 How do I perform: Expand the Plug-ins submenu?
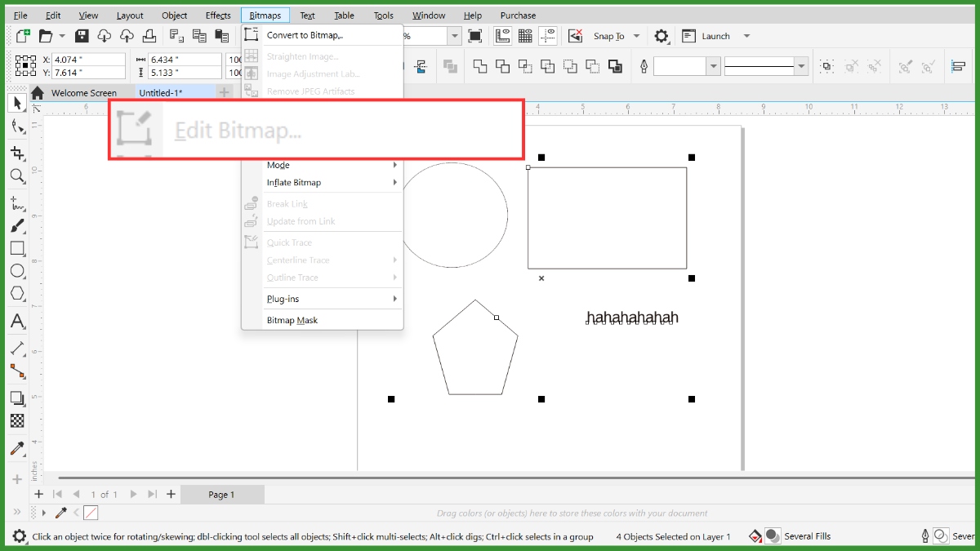pyautogui.click(x=323, y=299)
